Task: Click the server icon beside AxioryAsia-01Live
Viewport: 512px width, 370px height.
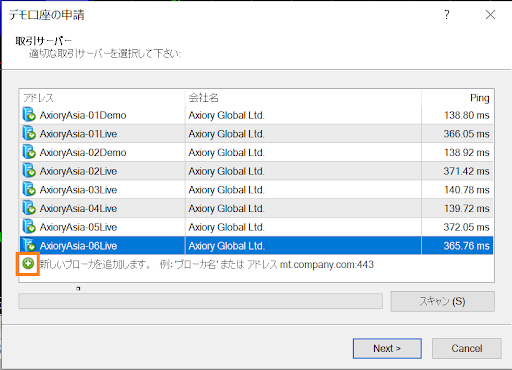Action: [29, 133]
